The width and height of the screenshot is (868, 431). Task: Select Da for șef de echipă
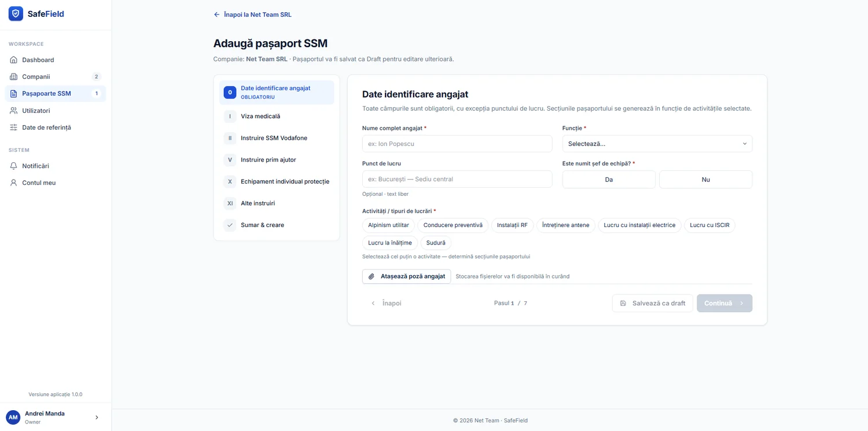[x=609, y=180]
